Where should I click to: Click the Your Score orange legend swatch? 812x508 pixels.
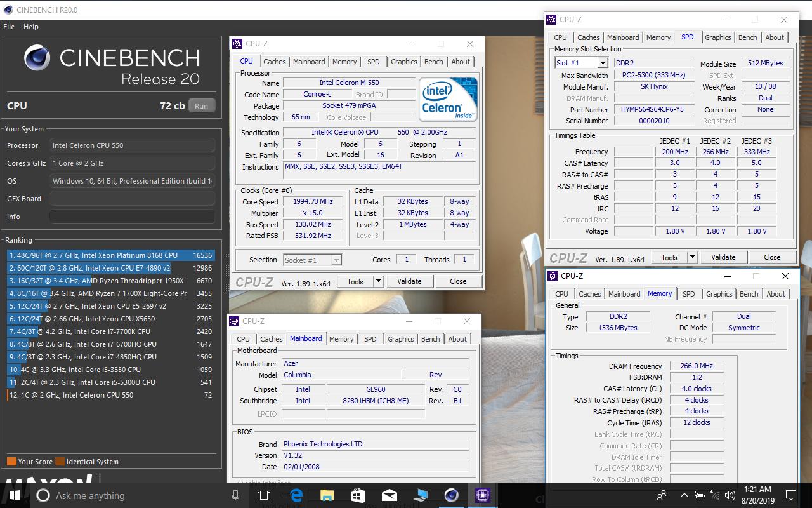[x=11, y=462]
